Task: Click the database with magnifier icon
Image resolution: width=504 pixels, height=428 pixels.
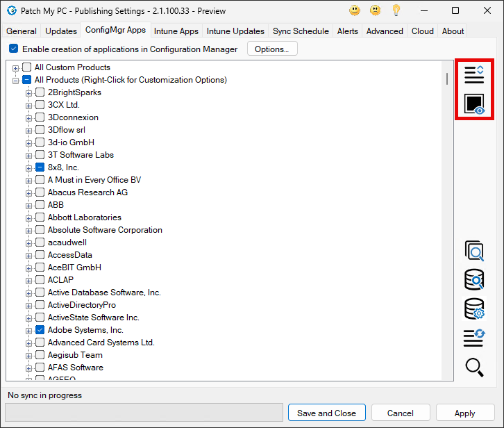Action: 474,279
